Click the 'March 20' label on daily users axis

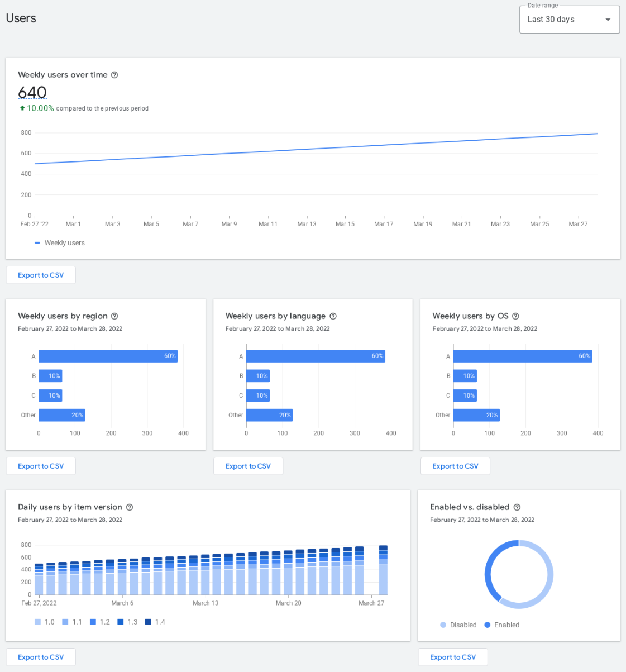289,603
